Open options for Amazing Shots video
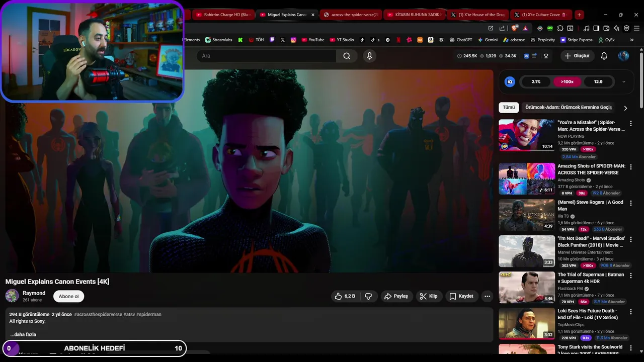 [x=631, y=167]
